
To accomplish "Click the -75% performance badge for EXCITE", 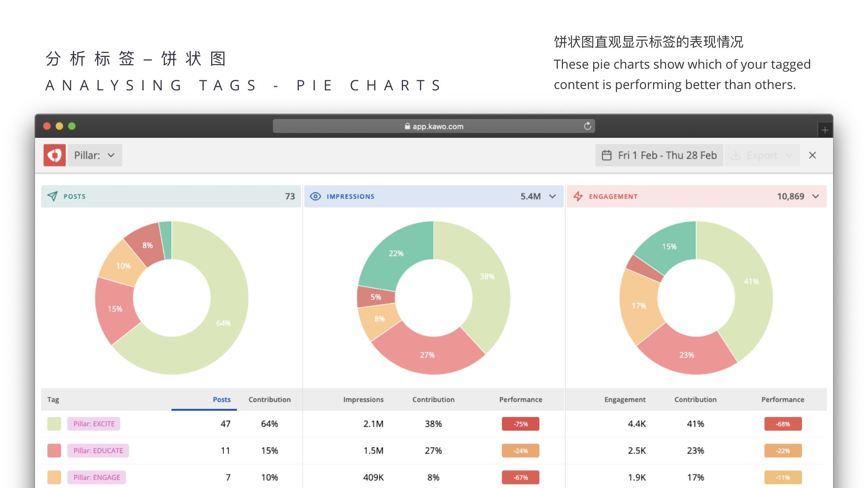I will [x=520, y=424].
